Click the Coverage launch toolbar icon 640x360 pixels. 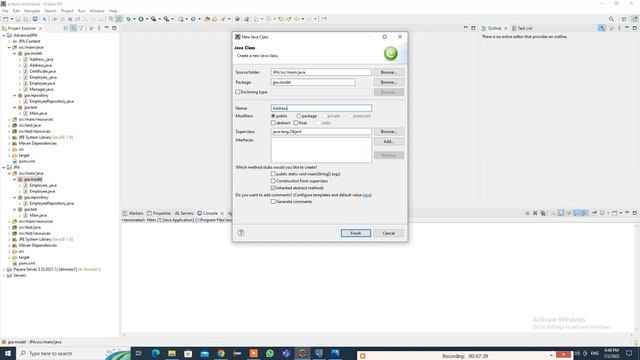pos(153,19)
